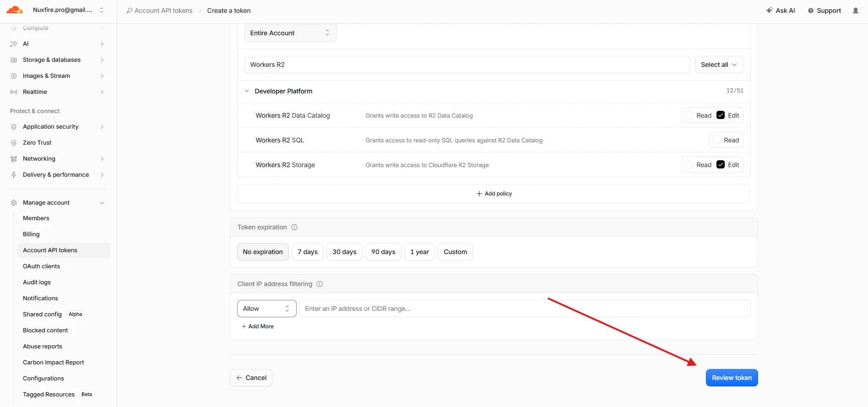Viewport: 868px width, 407px height.
Task: Go to Account API tokens sidebar item
Action: [x=64, y=250]
